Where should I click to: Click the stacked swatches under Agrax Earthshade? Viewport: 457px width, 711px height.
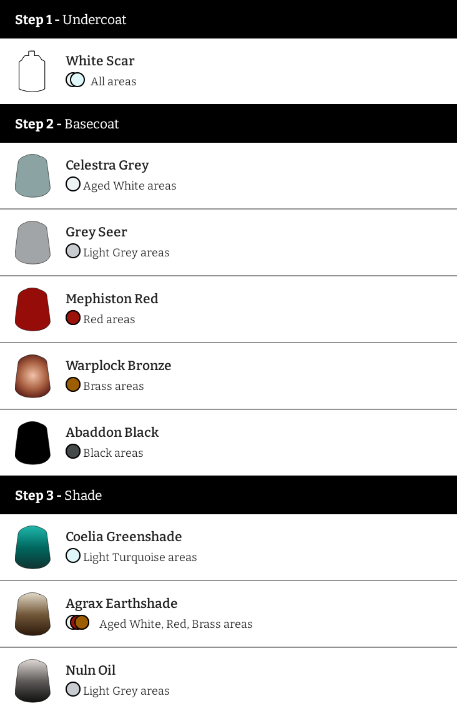[78, 623]
